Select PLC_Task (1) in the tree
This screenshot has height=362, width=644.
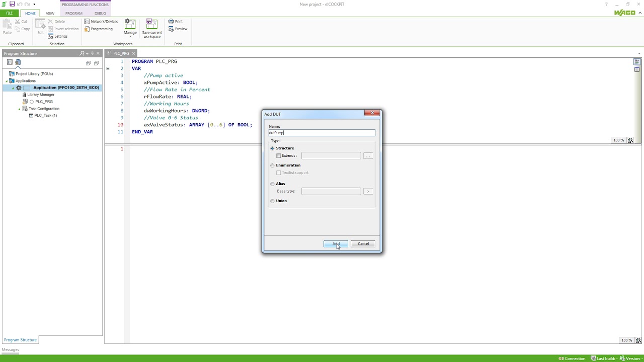click(45, 116)
